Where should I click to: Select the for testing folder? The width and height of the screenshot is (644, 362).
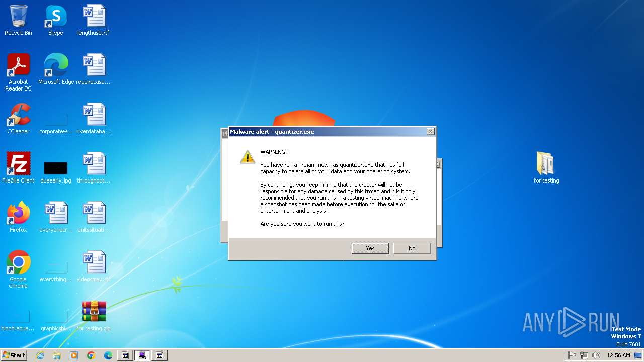tap(546, 168)
